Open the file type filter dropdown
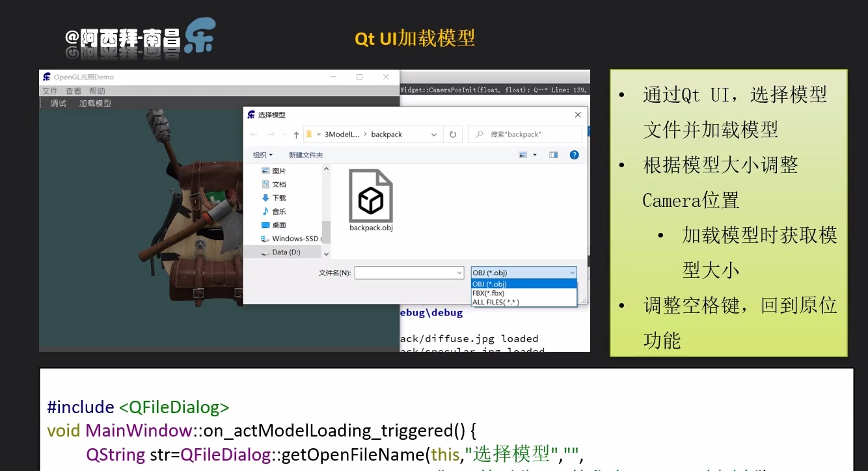This screenshot has height=471, width=868. click(573, 273)
